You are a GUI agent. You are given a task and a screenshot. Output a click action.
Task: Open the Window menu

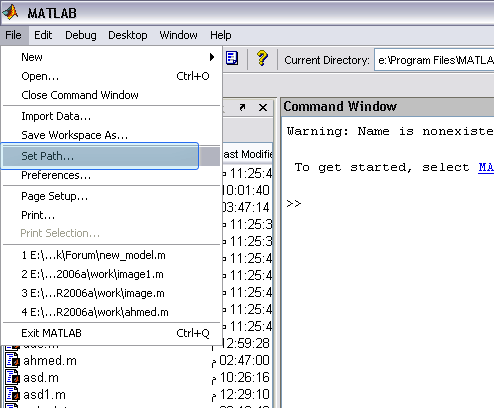[x=178, y=35]
